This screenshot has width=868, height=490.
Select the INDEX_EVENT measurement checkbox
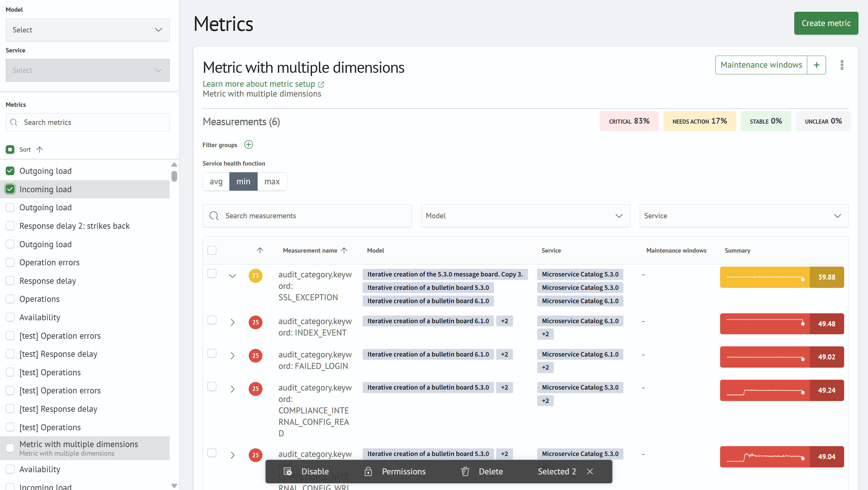pos(212,320)
